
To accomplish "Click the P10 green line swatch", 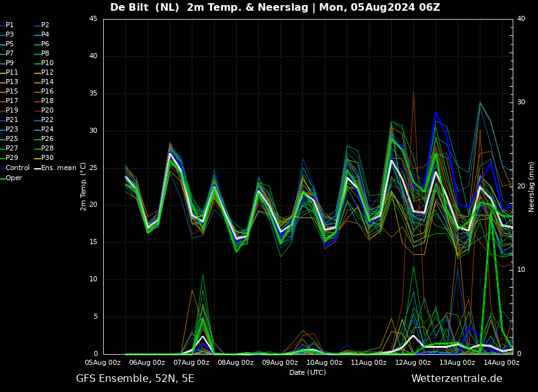I will 37,63.
